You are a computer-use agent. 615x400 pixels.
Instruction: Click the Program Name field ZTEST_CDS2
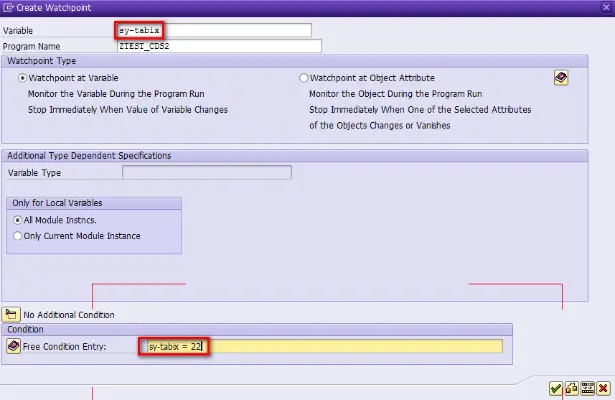point(219,46)
